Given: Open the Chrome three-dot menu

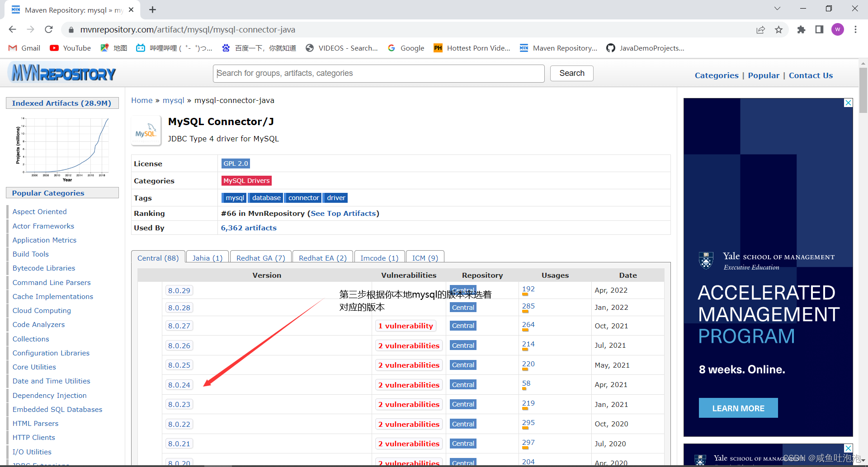Looking at the screenshot, I should point(855,30).
